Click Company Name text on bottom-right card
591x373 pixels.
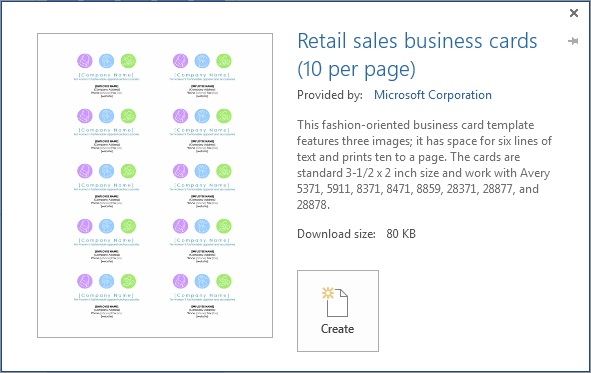point(202,295)
